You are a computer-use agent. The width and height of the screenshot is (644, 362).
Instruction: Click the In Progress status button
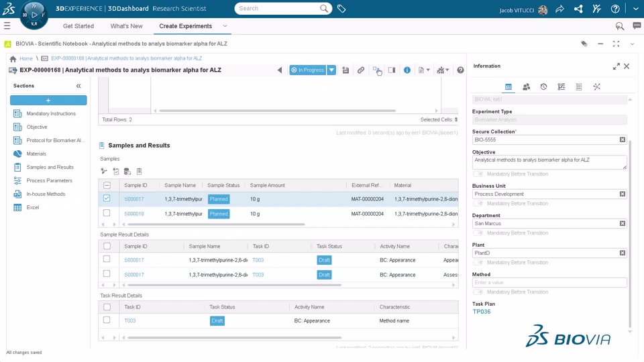point(308,70)
